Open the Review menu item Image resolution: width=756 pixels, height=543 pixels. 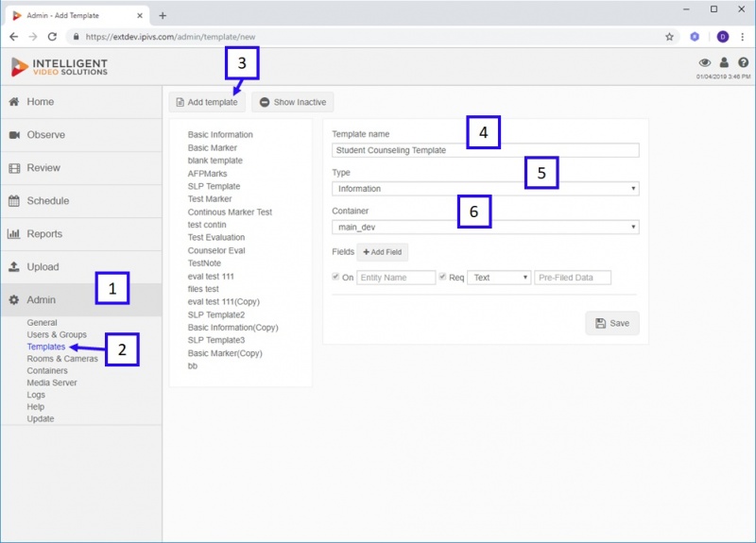tap(81, 168)
